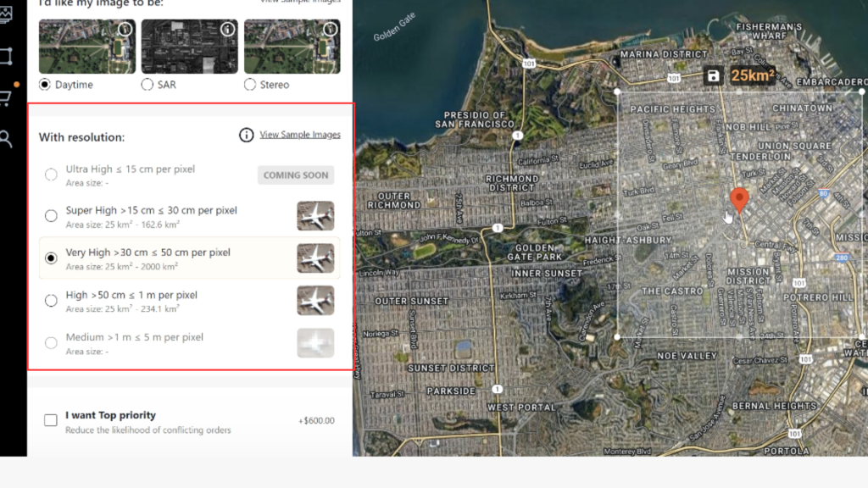
Task: Click Haight-Ashbury map label
Action: pos(628,240)
